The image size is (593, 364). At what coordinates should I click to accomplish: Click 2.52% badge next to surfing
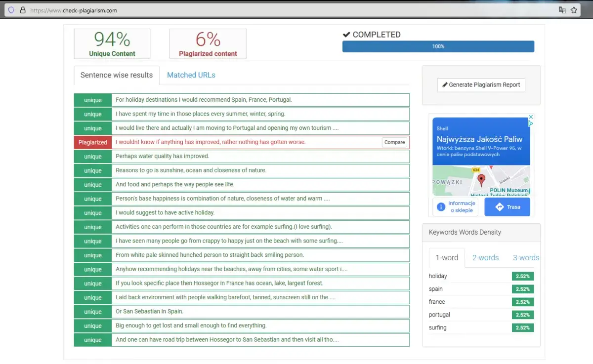[x=523, y=328]
